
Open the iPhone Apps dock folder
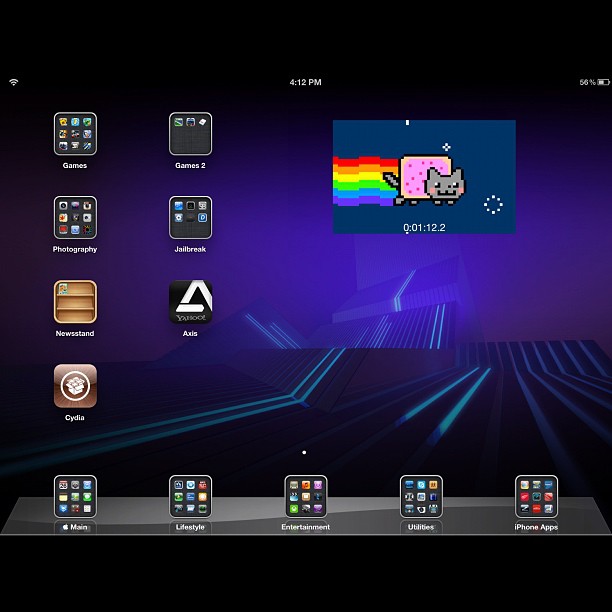[x=536, y=496]
